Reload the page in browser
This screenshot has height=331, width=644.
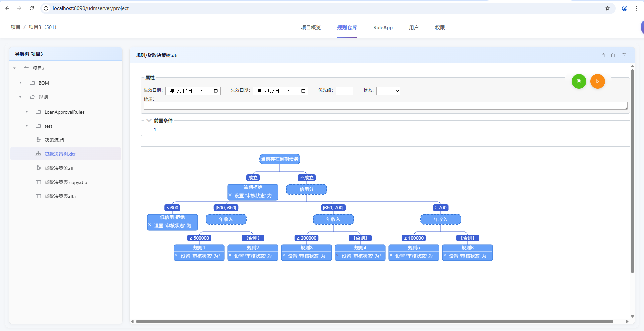coord(32,8)
